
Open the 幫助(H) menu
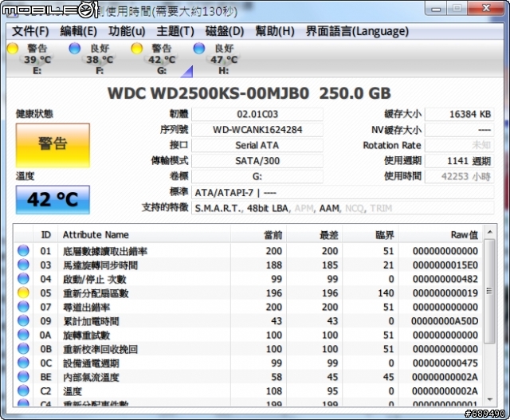pos(274,31)
